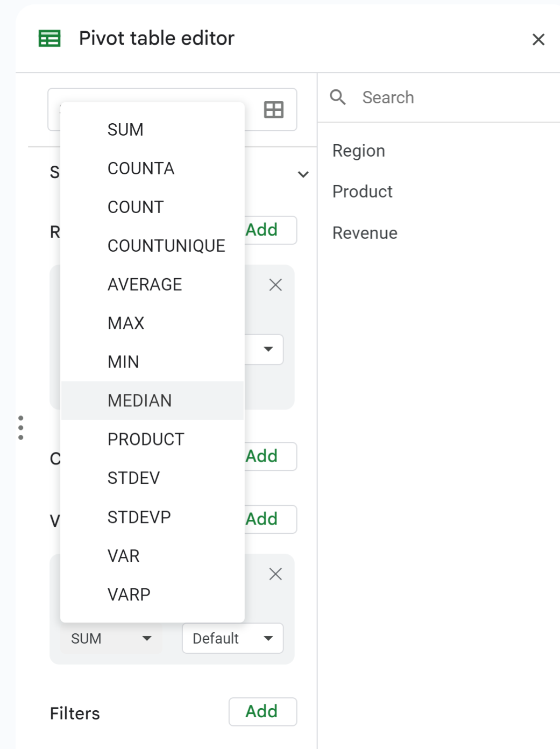Choose SUM from the summarize list
Image resolution: width=560 pixels, height=749 pixels.
[152, 130]
